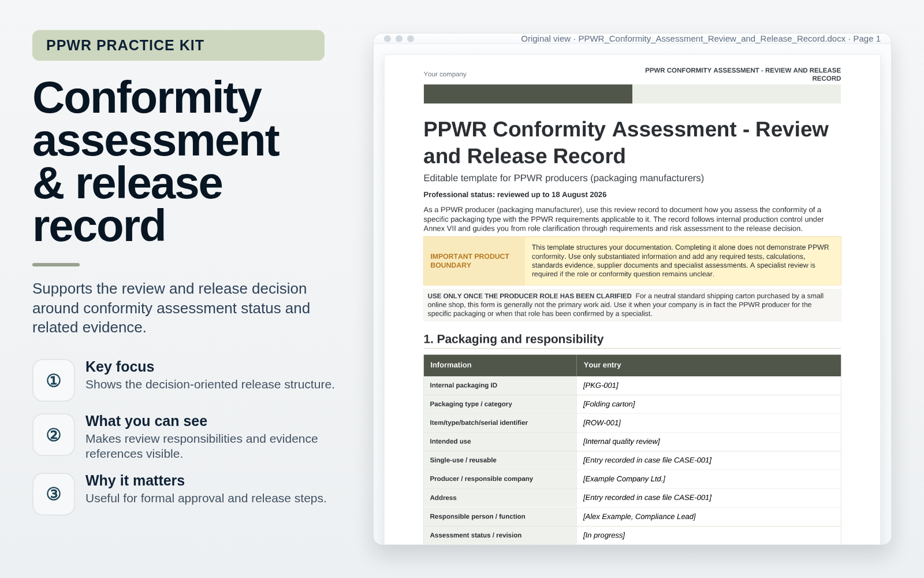The height and width of the screenshot is (578, 924).
Task: Click the USE ONLY ONCE producer role note
Action: coord(632,305)
